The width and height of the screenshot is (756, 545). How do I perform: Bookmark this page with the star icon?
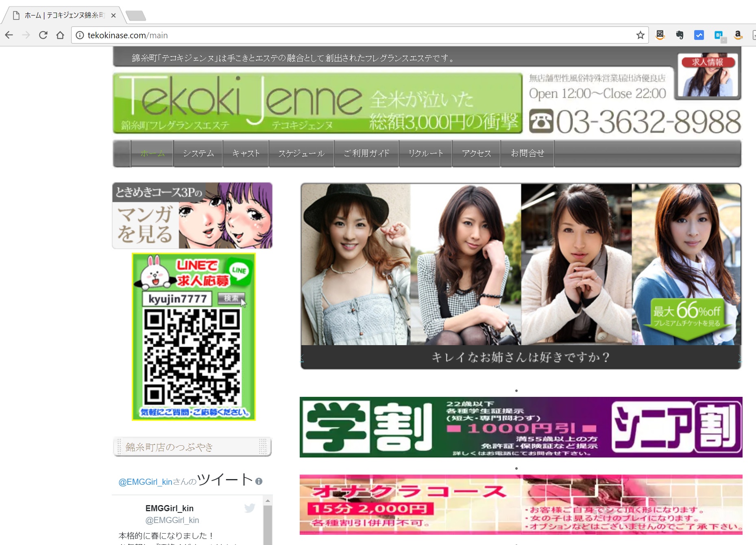click(x=640, y=35)
